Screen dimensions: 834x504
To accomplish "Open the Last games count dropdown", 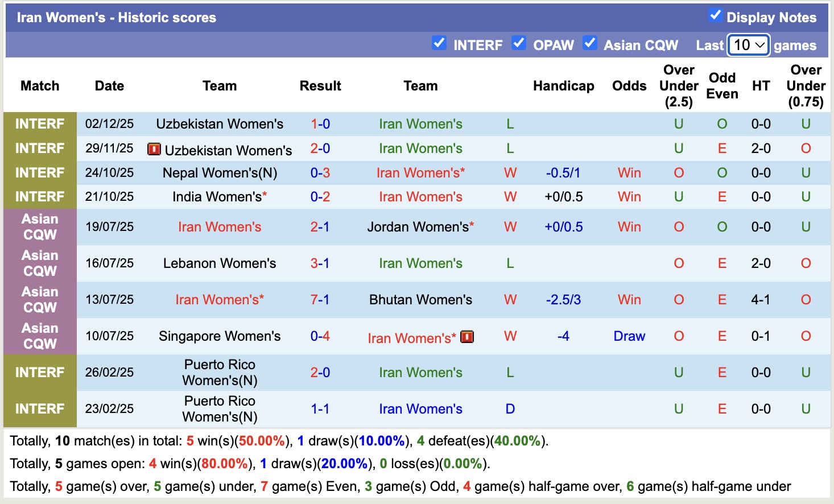I will click(x=749, y=45).
